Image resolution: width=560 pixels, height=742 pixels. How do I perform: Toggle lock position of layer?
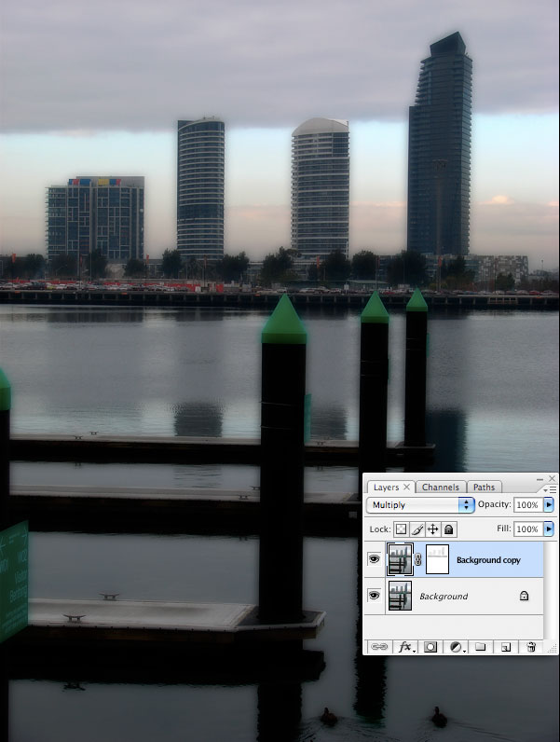(432, 529)
